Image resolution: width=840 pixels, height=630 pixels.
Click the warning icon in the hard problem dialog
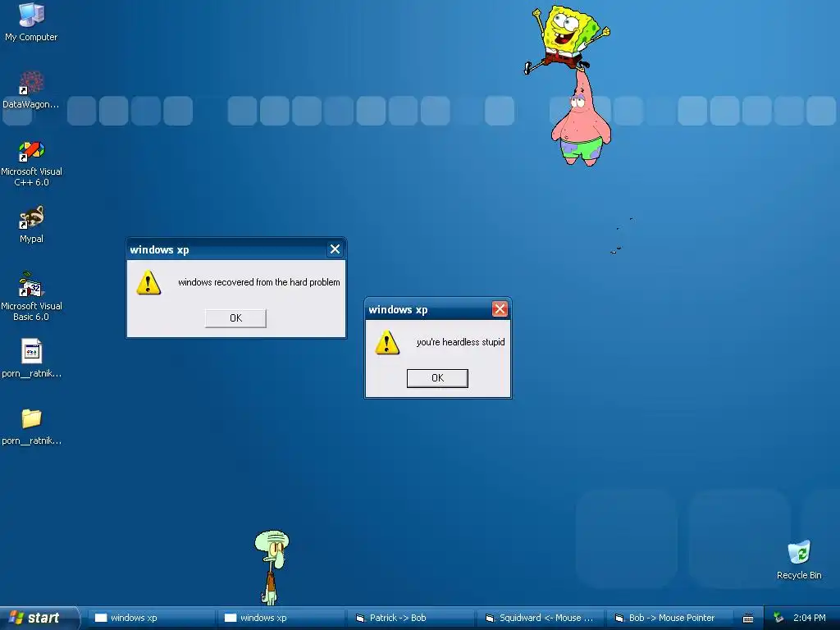coord(148,282)
